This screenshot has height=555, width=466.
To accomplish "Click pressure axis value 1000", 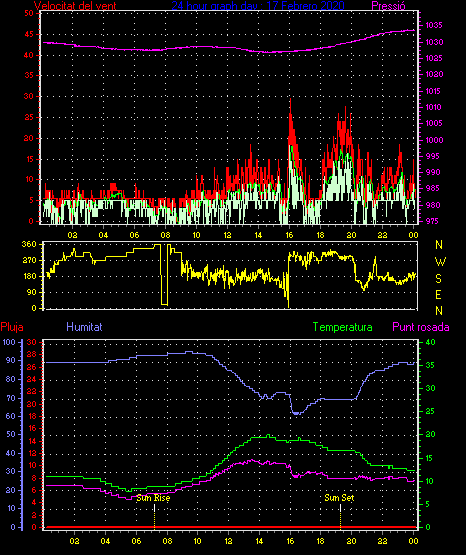I will pyautogui.click(x=434, y=140).
